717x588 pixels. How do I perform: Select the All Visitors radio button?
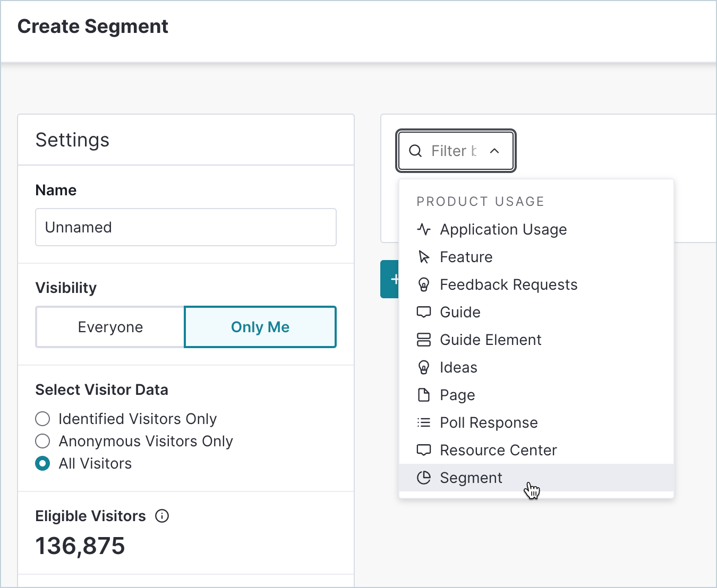tap(42, 463)
